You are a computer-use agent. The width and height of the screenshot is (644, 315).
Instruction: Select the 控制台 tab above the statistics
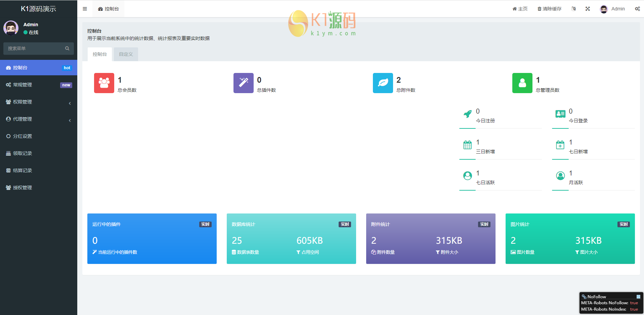(100, 54)
